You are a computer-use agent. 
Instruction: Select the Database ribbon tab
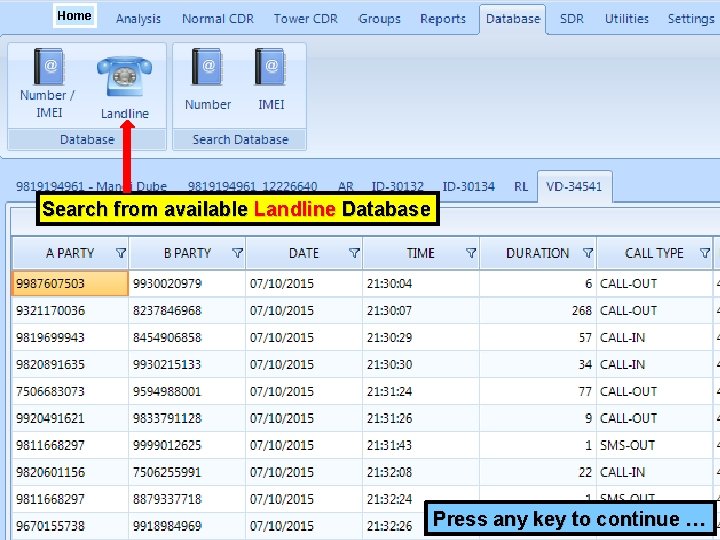pyautogui.click(x=512, y=19)
